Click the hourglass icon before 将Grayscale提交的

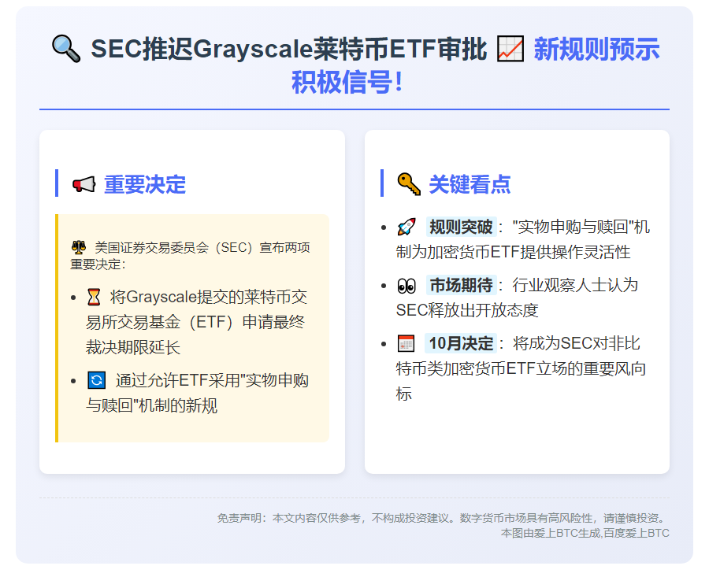tap(94, 298)
